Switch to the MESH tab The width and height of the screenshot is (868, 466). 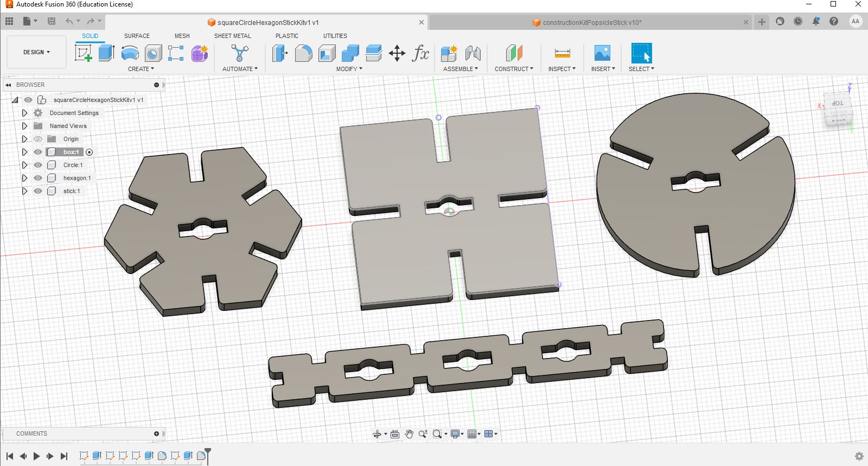182,36
